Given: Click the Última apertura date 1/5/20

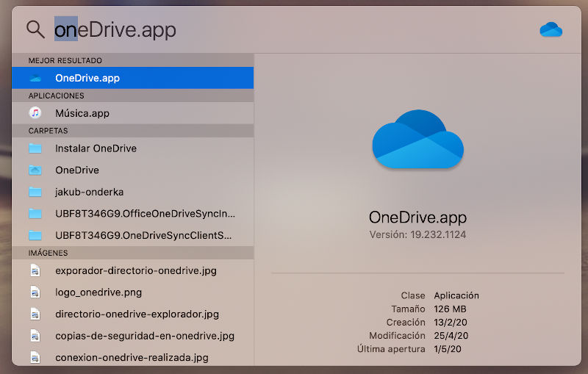Looking at the screenshot, I should pyautogui.click(x=448, y=349).
